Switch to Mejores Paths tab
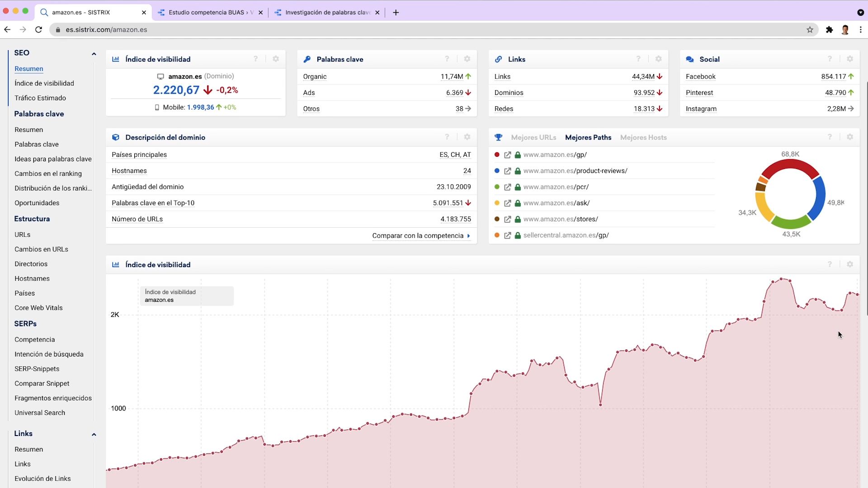The height and width of the screenshot is (488, 868). (x=588, y=137)
